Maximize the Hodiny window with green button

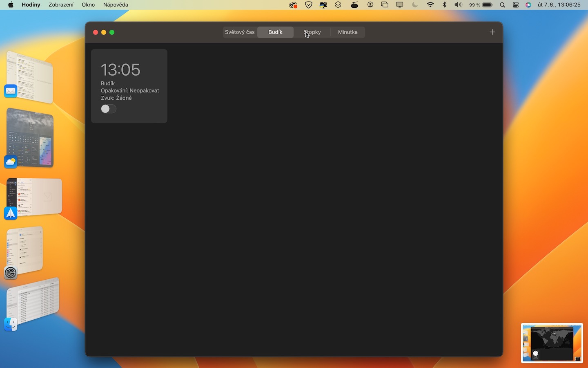pos(112,32)
